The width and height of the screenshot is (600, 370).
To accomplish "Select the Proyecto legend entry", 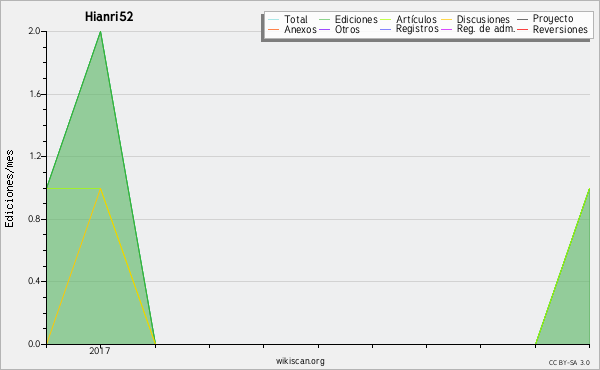I will pos(545,19).
